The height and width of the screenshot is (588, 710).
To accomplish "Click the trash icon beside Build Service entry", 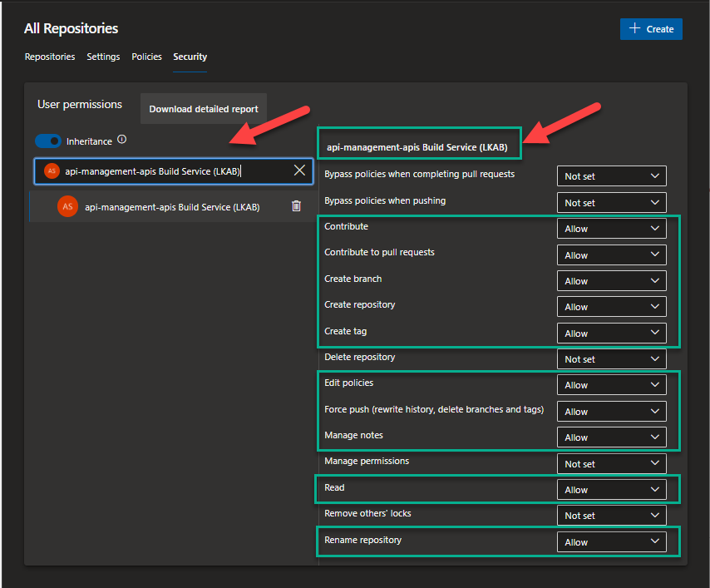I will (296, 206).
